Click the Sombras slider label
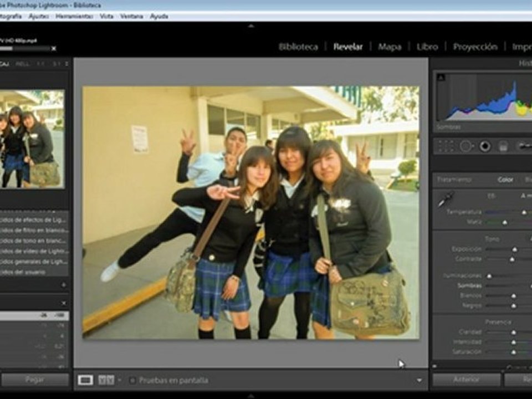 pos(469,286)
